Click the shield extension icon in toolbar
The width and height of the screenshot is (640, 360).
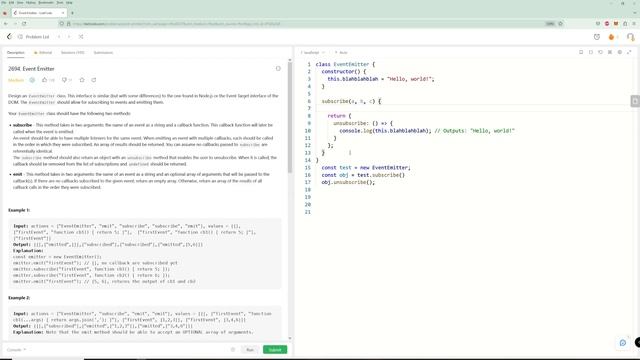pyautogui.click(x=598, y=24)
